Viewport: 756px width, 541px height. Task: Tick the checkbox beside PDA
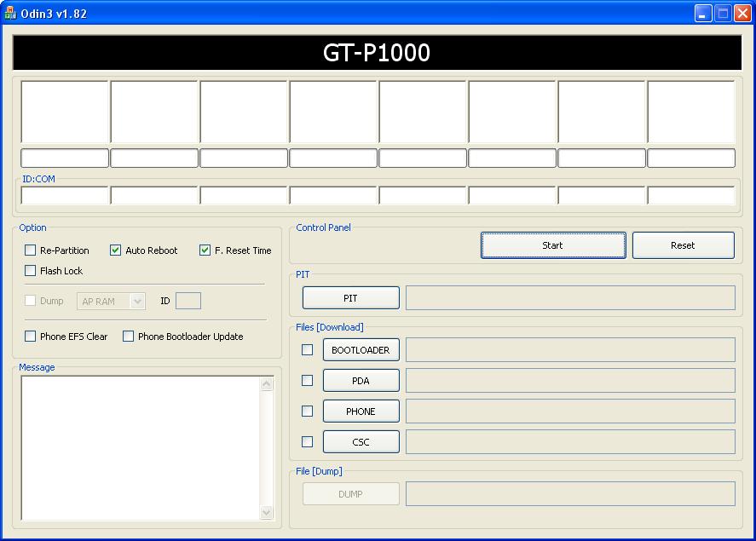tap(307, 381)
